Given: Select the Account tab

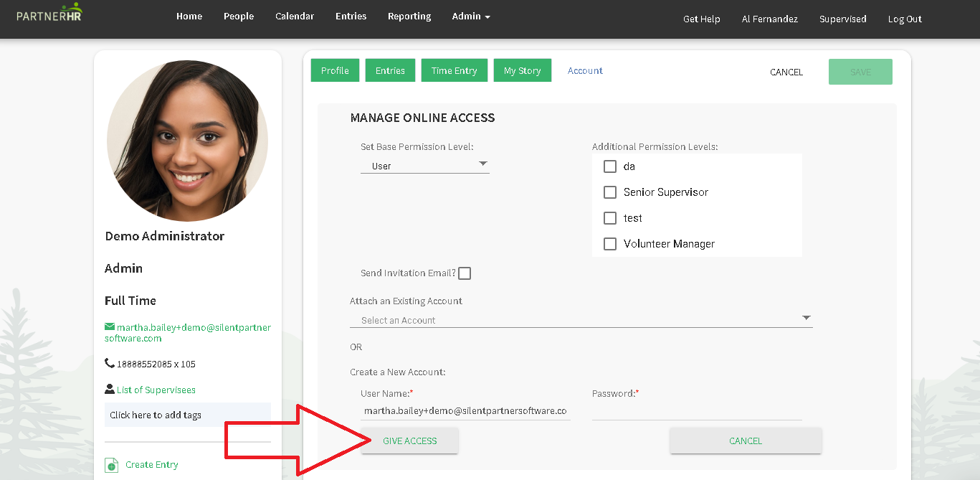Looking at the screenshot, I should [x=585, y=70].
